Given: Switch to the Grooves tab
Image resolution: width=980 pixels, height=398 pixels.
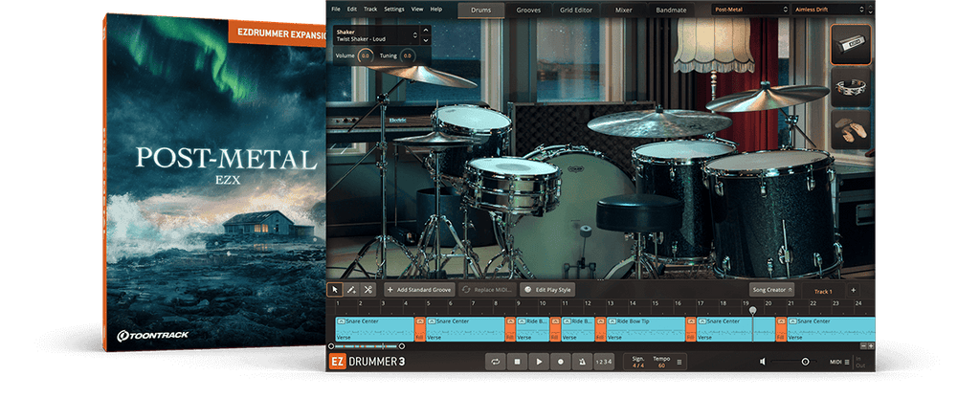Looking at the screenshot, I should pyautogui.click(x=528, y=10).
